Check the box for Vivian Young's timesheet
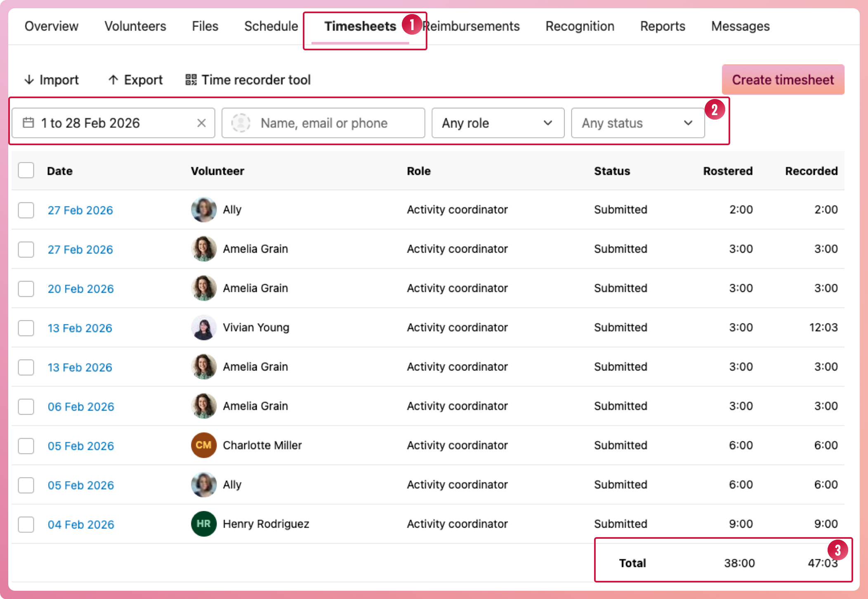The image size is (868, 599). [26, 328]
